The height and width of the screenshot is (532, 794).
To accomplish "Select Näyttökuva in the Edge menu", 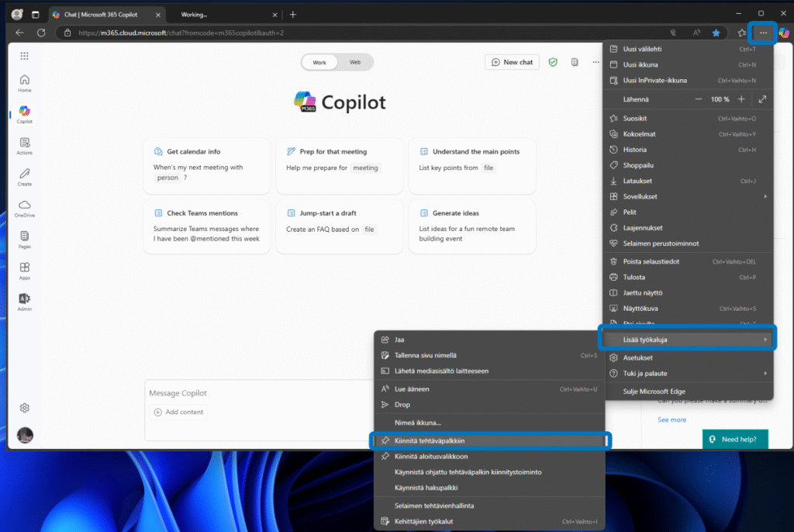I will point(689,309).
